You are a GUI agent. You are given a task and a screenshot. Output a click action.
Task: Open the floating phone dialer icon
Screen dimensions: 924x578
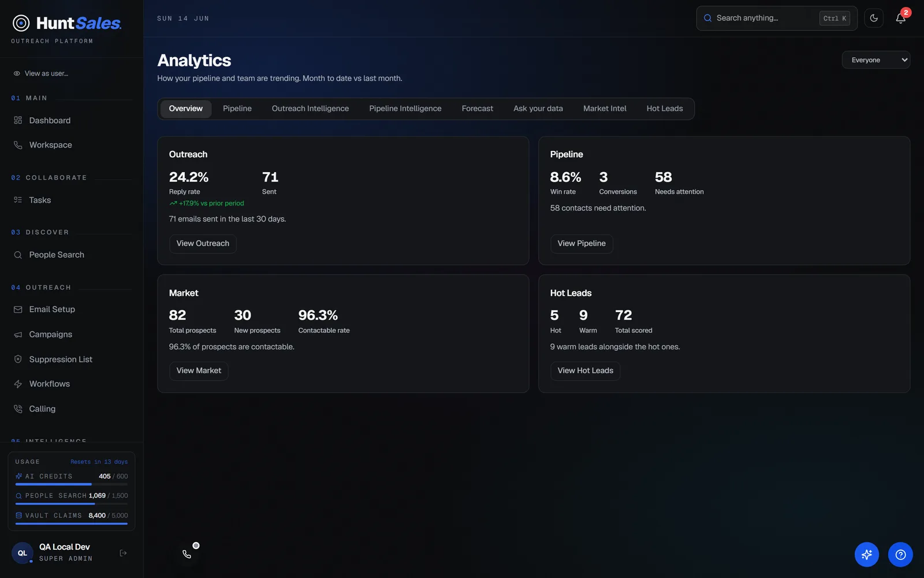[187, 554]
